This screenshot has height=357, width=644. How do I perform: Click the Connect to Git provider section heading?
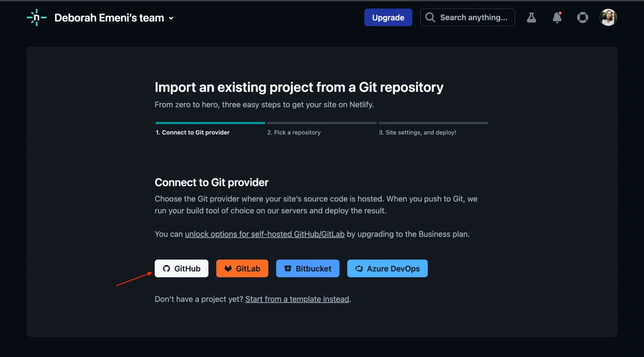coord(211,183)
